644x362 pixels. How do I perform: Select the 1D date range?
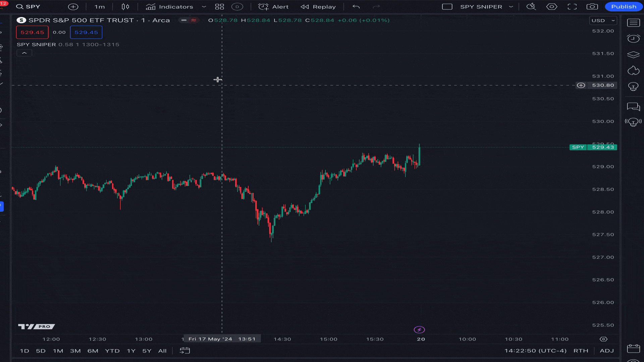click(24, 351)
